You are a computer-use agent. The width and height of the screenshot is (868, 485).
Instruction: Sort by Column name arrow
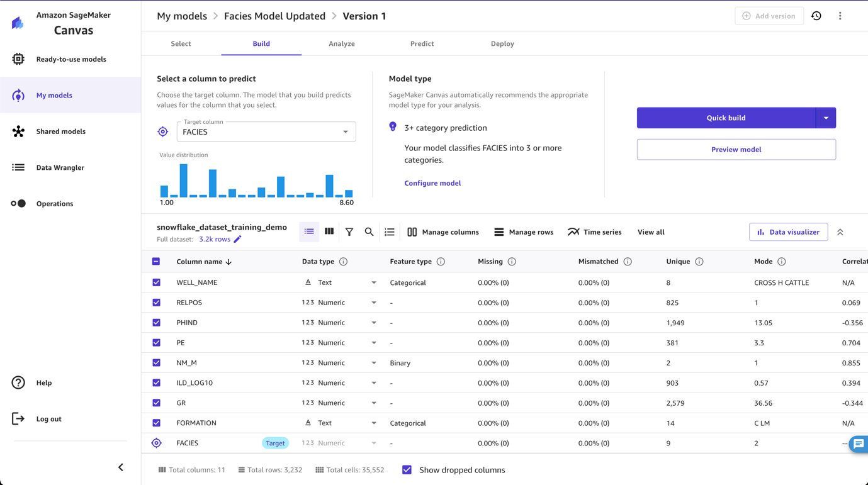pos(228,262)
